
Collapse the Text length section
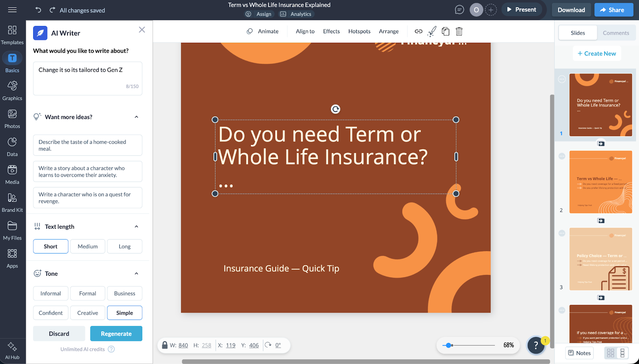pyautogui.click(x=136, y=226)
